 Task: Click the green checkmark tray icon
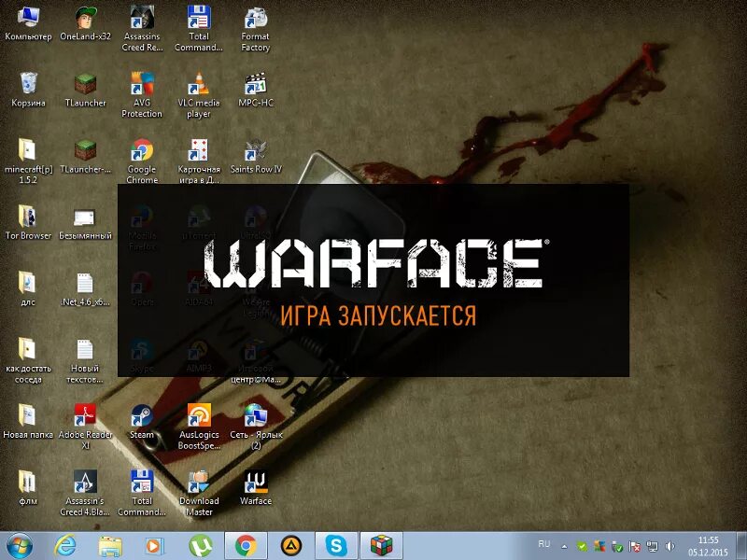pyautogui.click(x=582, y=547)
